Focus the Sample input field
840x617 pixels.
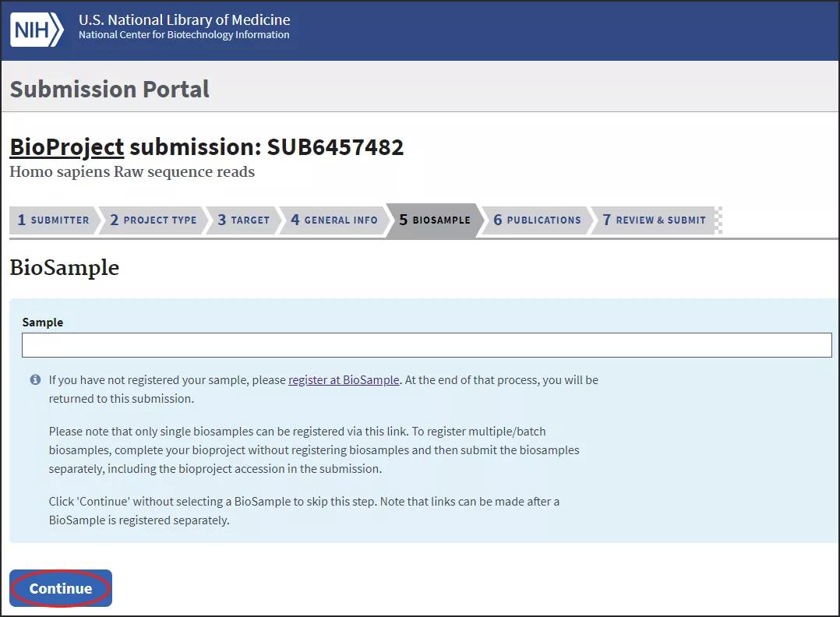(x=426, y=345)
